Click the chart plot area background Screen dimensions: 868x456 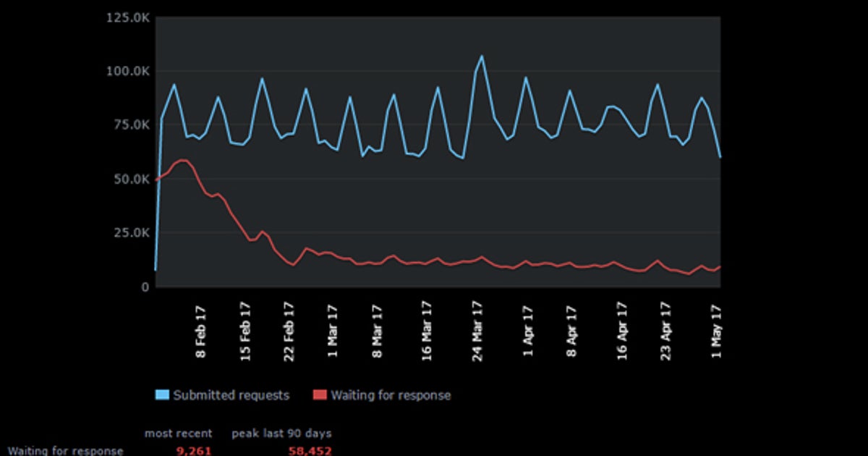pos(362,210)
